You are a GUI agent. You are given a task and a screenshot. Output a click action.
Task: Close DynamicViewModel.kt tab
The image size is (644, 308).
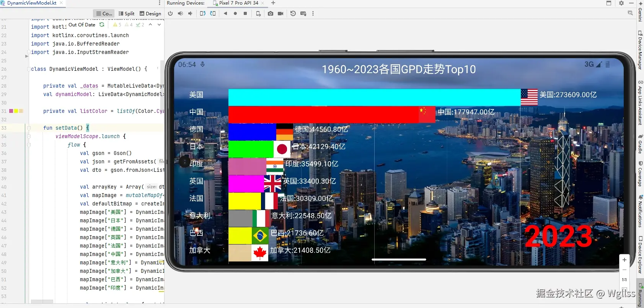[x=61, y=3]
